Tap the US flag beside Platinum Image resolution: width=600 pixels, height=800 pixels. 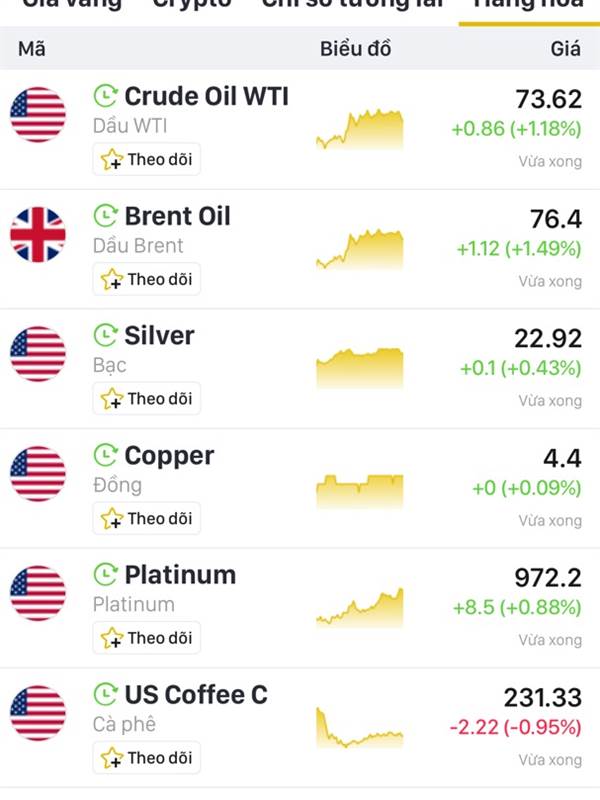[38, 593]
